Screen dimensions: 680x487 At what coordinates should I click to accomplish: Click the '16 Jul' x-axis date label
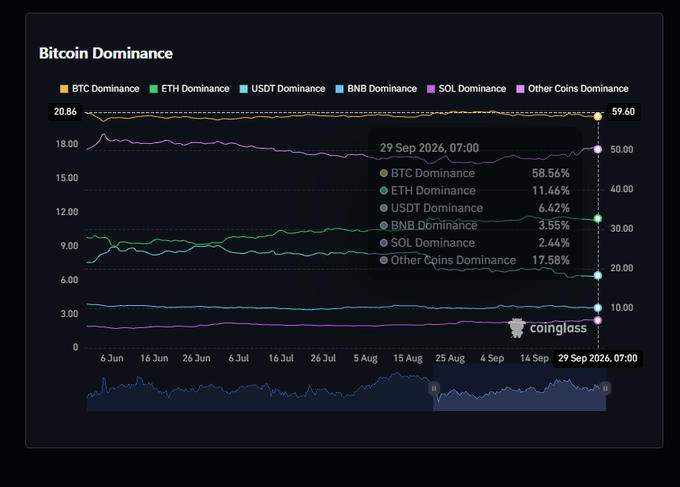click(x=281, y=358)
